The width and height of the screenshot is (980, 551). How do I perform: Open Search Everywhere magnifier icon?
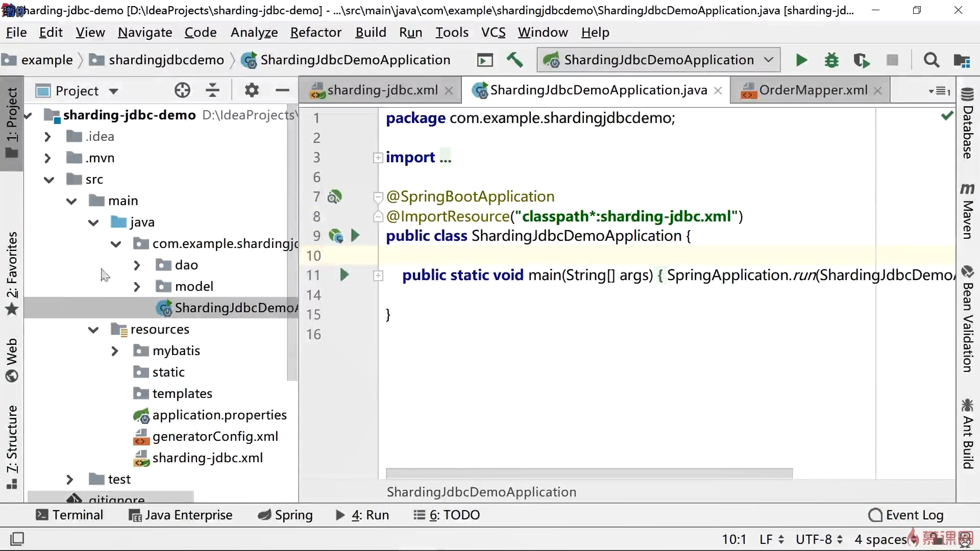(x=932, y=60)
